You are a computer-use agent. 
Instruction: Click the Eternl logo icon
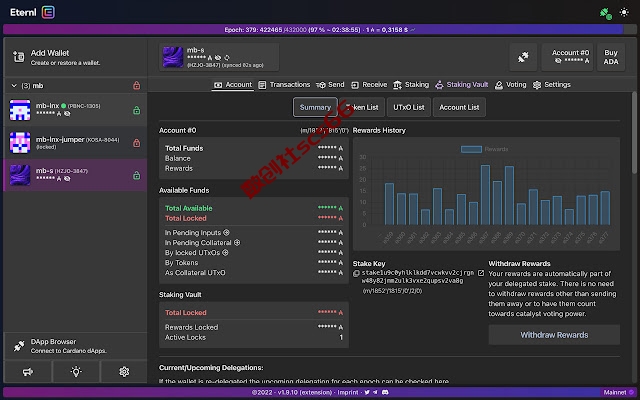48,12
